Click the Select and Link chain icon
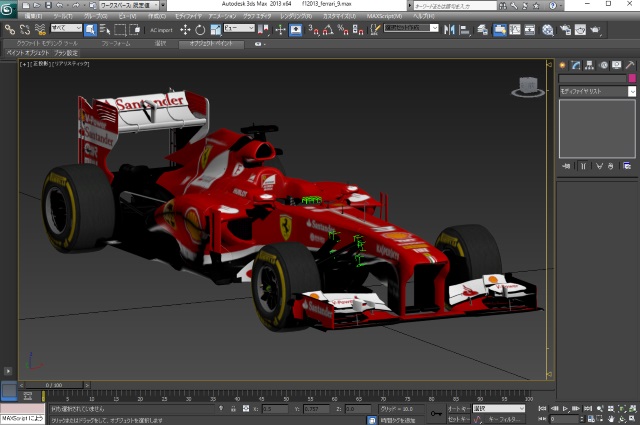 point(10,30)
